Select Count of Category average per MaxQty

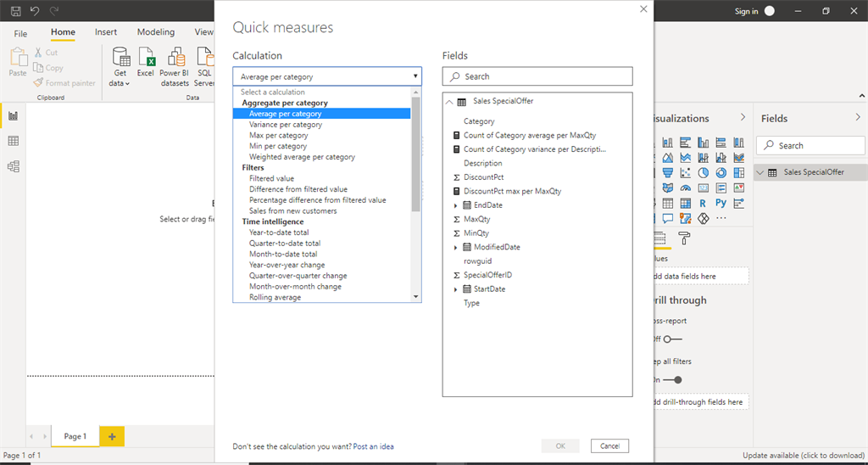(529, 135)
